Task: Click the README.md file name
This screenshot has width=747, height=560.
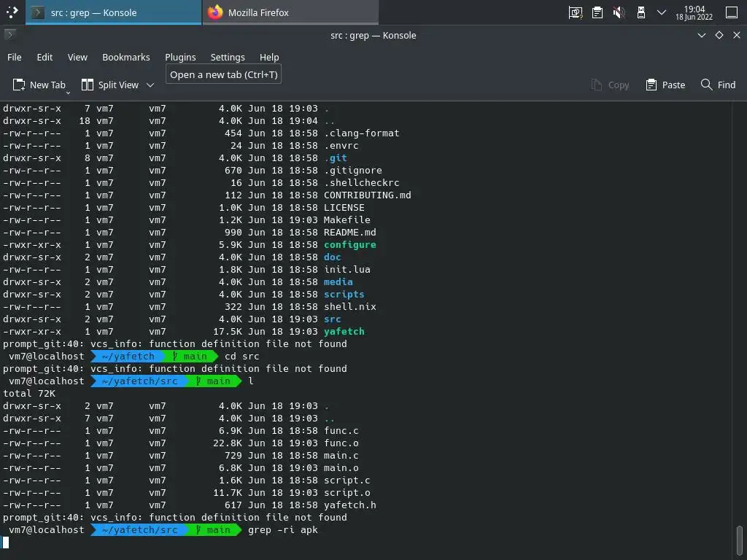Action: point(350,233)
